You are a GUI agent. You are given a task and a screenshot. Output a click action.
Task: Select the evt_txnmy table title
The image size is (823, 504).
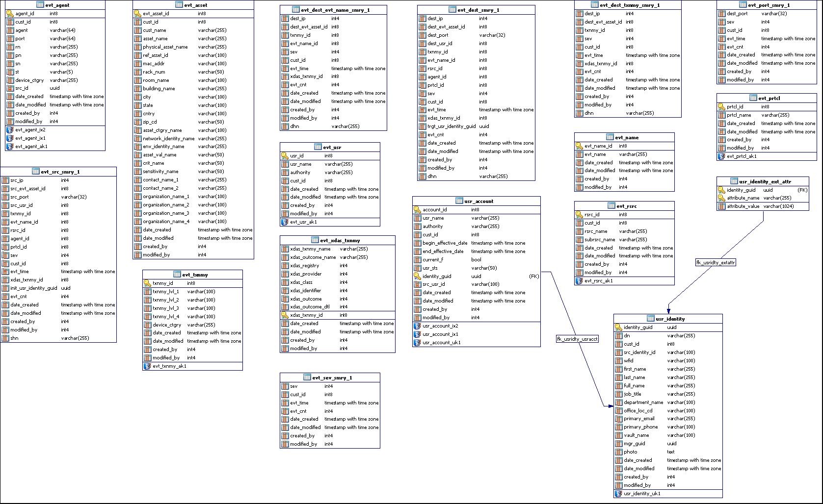click(x=195, y=275)
